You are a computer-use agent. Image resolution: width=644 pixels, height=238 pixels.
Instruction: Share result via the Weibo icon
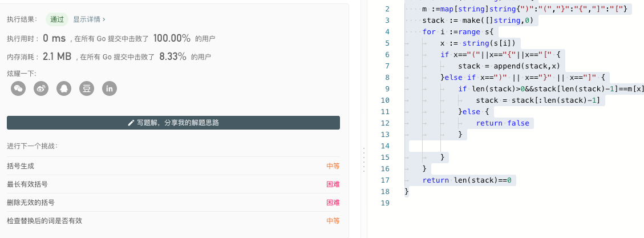pos(41,88)
